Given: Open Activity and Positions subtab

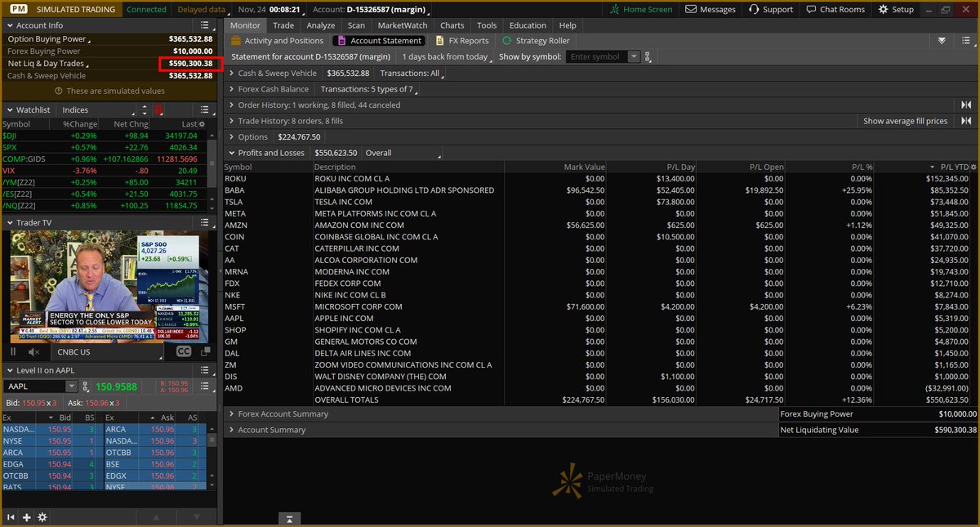Looking at the screenshot, I should click(277, 40).
